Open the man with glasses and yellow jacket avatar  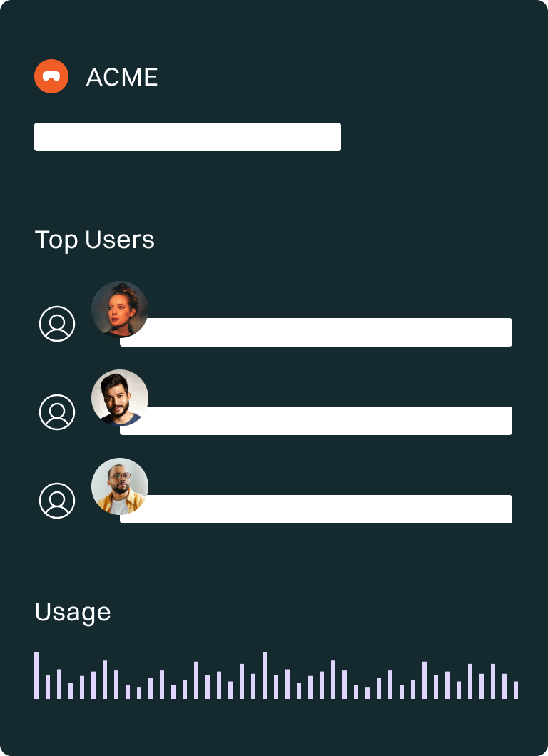pyautogui.click(x=120, y=486)
